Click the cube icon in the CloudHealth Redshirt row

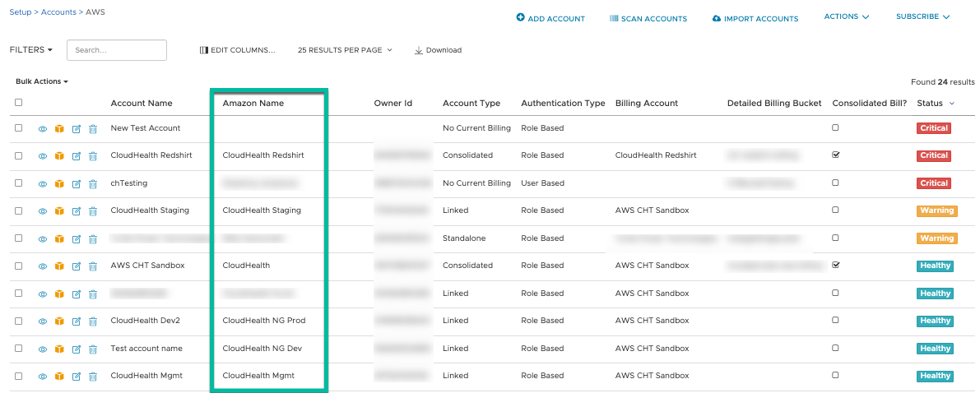click(59, 156)
